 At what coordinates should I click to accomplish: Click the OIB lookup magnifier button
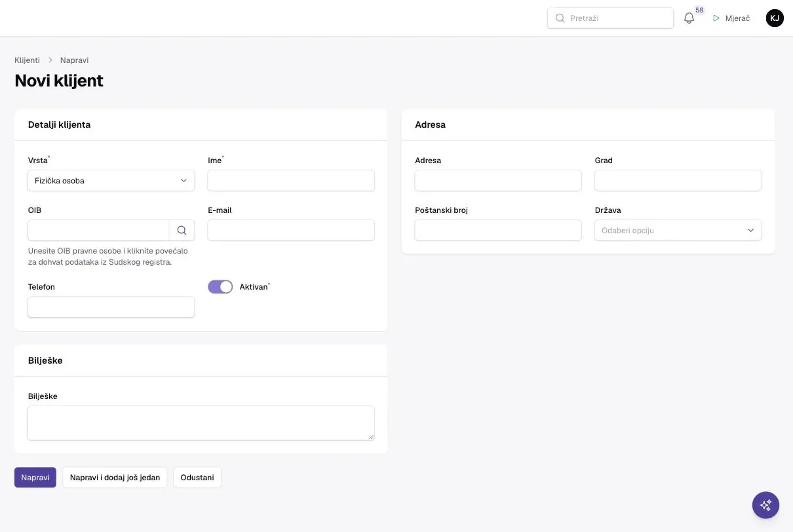coord(182,230)
